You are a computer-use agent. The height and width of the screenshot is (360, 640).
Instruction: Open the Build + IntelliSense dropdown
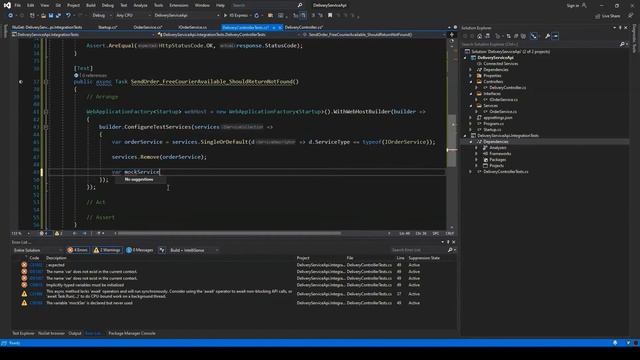tap(194, 250)
